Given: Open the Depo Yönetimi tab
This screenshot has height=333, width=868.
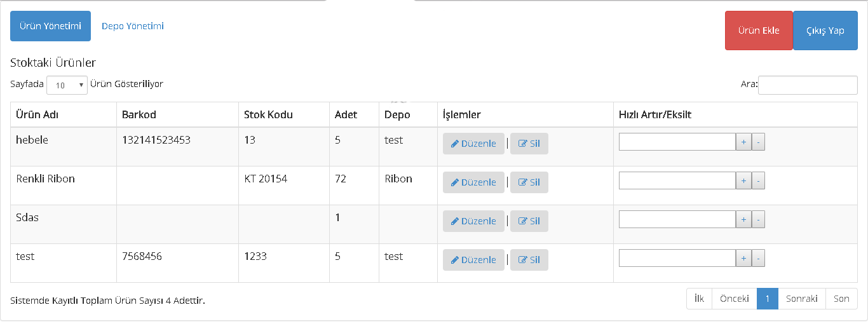Looking at the screenshot, I should (133, 26).
